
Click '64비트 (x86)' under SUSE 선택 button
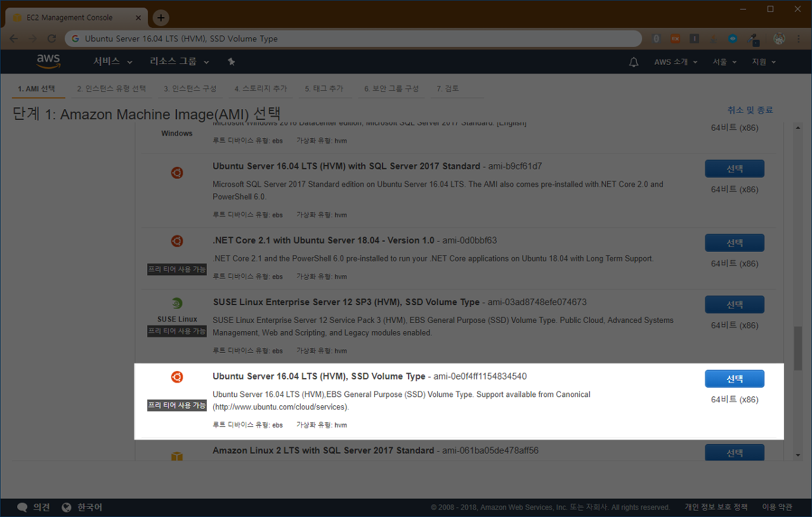(x=735, y=325)
